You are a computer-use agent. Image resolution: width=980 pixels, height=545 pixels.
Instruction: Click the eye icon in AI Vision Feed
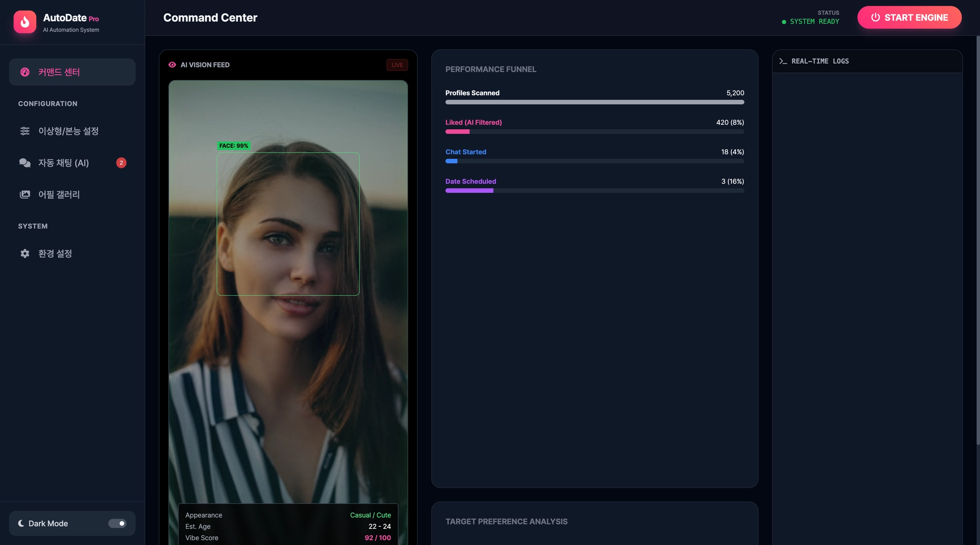[x=172, y=65]
